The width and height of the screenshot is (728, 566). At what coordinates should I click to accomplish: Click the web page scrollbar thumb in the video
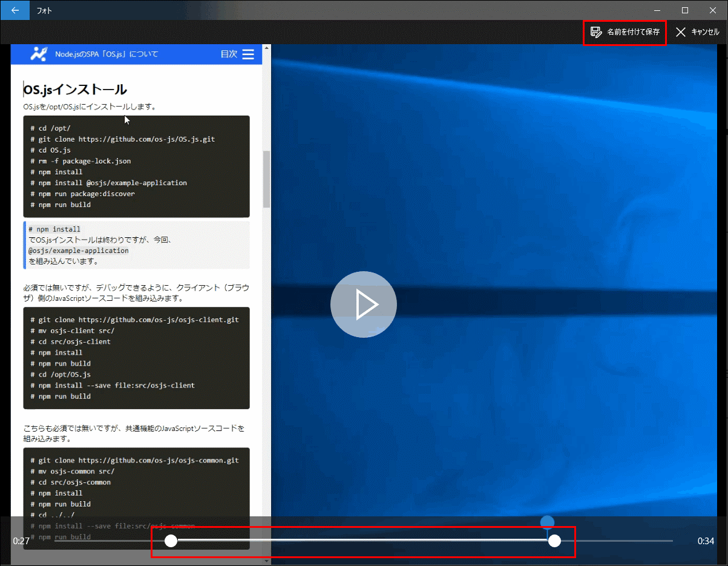[266, 179]
